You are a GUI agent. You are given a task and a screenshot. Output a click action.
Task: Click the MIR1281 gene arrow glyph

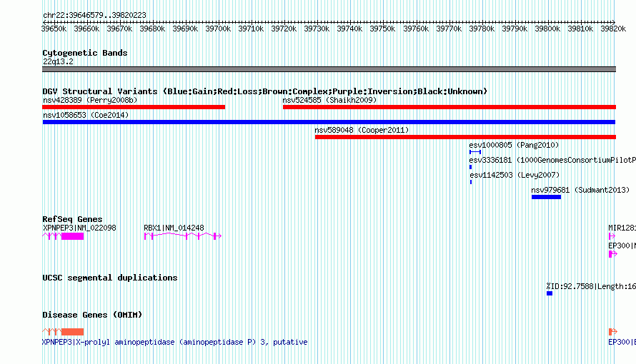tap(612, 236)
